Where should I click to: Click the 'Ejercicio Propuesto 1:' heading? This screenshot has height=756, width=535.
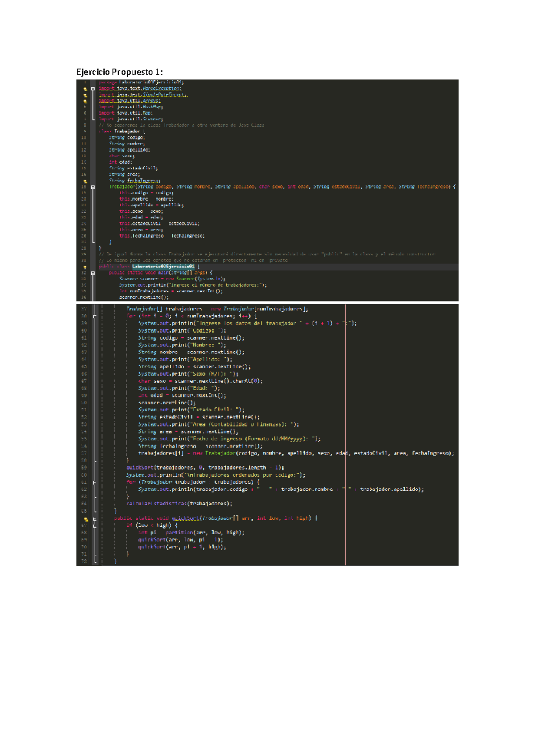(119, 72)
